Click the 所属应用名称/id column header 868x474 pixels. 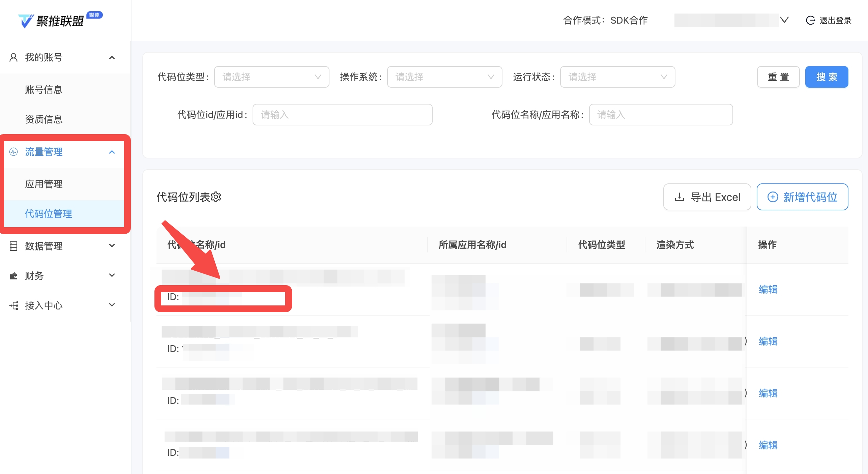coord(472,245)
